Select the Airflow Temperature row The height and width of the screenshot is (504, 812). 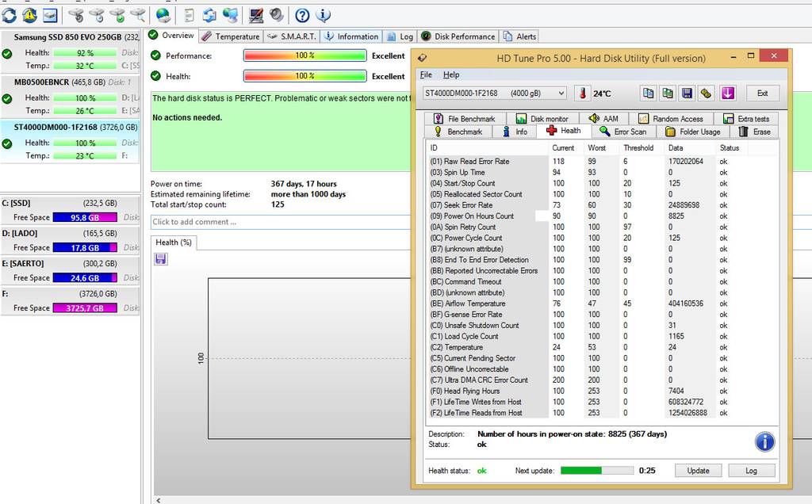pyautogui.click(x=601, y=304)
